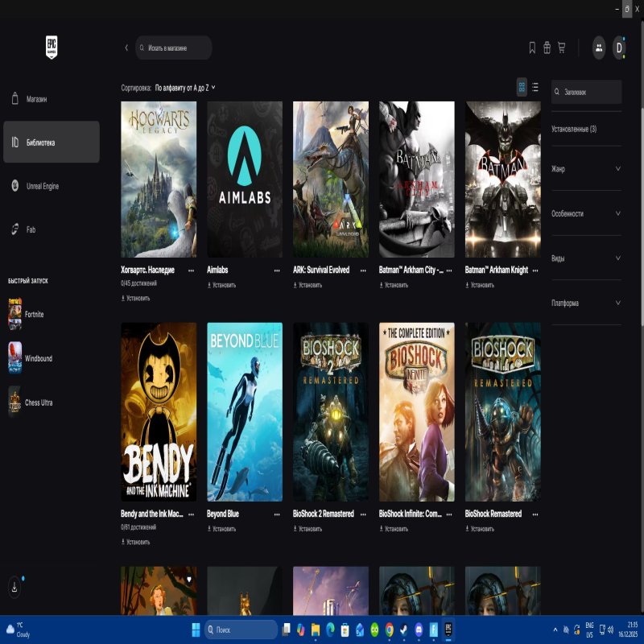Go back using the arrow icon
Viewport: 644px width, 644px height.
[x=126, y=47]
